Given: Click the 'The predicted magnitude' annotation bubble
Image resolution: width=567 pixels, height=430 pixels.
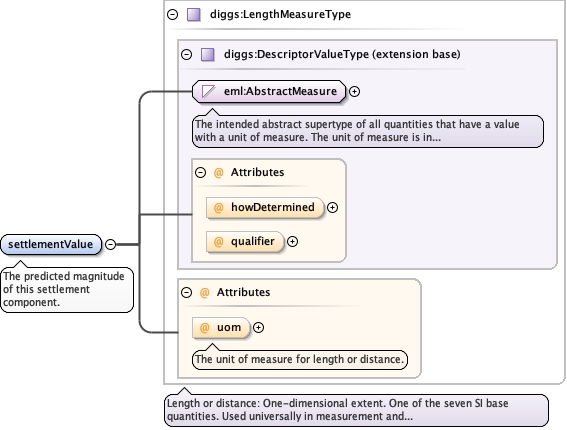Looking at the screenshot, I should [67, 289].
